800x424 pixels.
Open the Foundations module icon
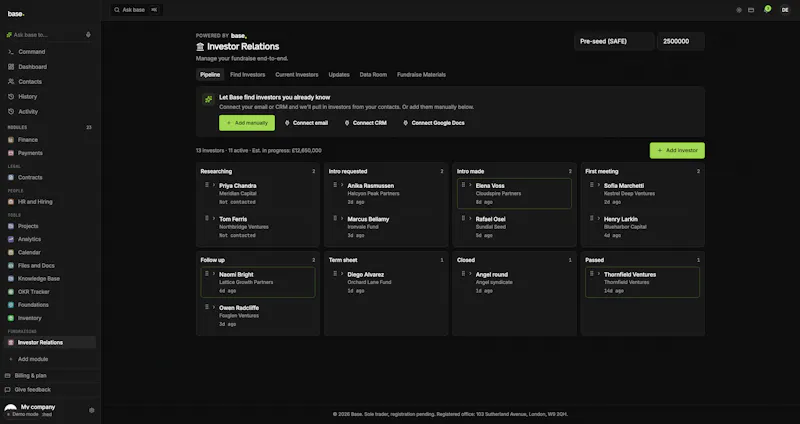click(11, 305)
